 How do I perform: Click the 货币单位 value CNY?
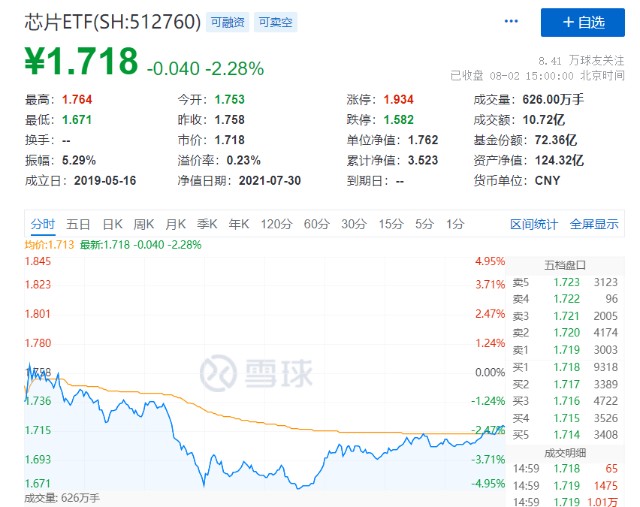(547, 180)
